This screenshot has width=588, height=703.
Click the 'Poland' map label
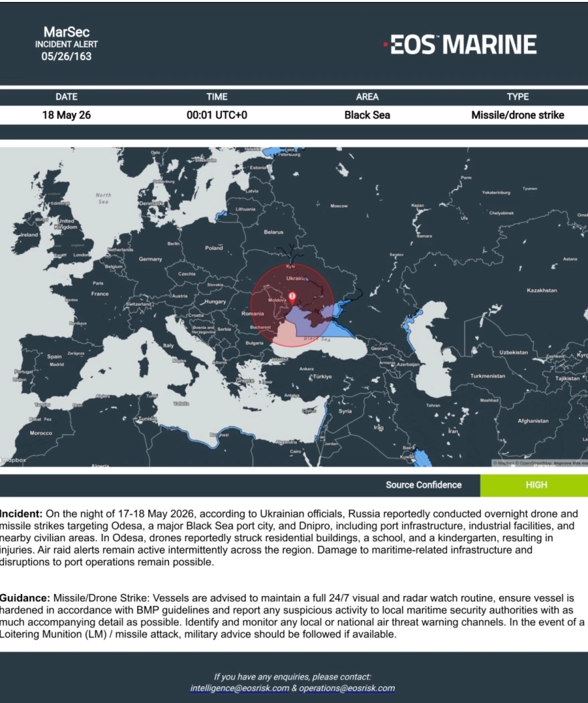point(214,248)
